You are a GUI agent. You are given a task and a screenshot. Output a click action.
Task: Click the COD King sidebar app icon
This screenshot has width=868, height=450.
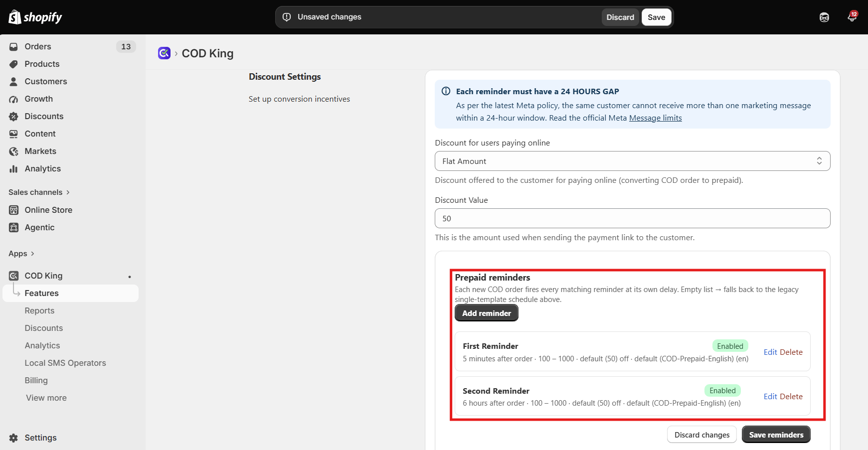13,276
